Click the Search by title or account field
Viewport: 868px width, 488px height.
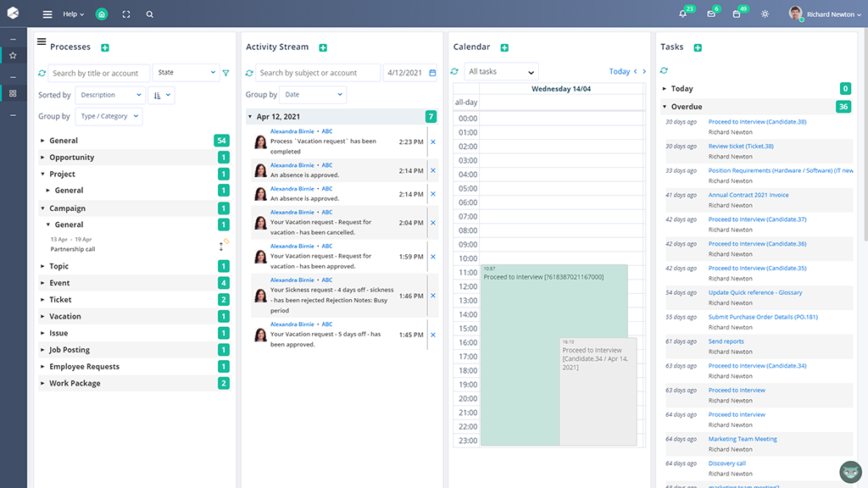[98, 73]
